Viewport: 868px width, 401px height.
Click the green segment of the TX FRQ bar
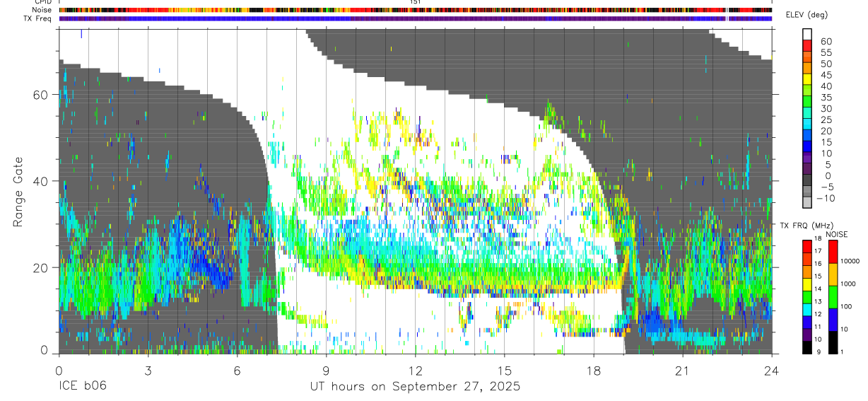(807, 297)
